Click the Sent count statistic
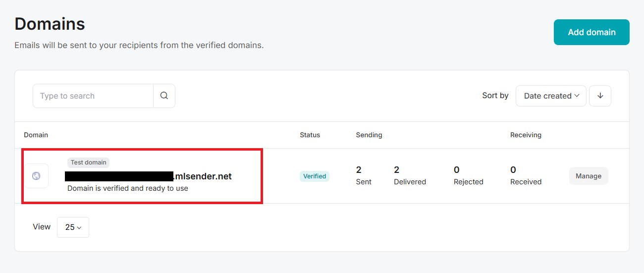The image size is (644, 273). (364, 175)
